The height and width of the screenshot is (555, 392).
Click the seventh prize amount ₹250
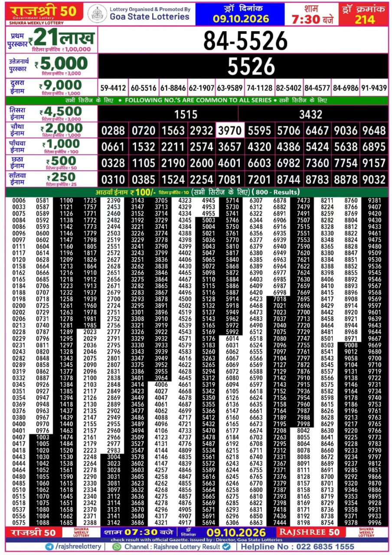click(x=61, y=177)
